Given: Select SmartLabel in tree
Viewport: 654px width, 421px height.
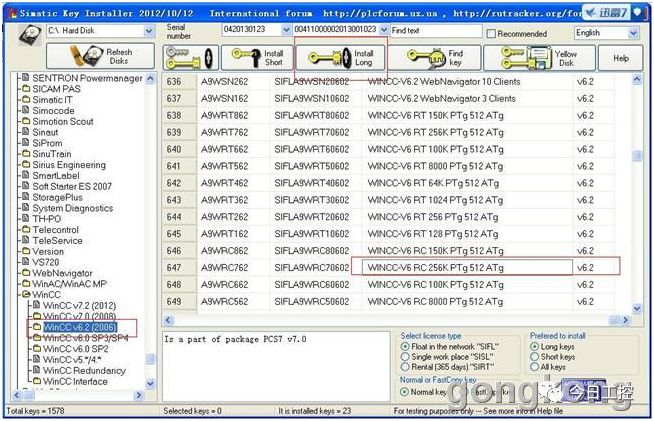Looking at the screenshot, I should click(x=55, y=176).
